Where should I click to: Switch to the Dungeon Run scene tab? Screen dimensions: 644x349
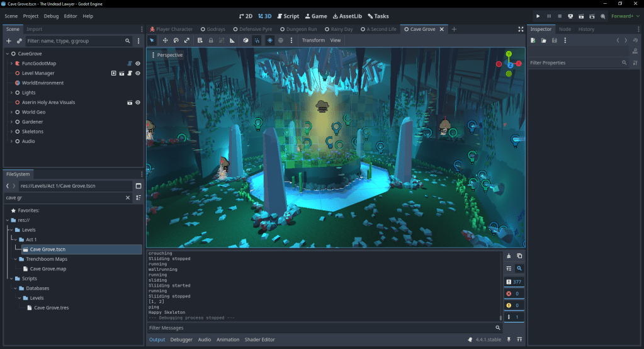pyautogui.click(x=300, y=29)
